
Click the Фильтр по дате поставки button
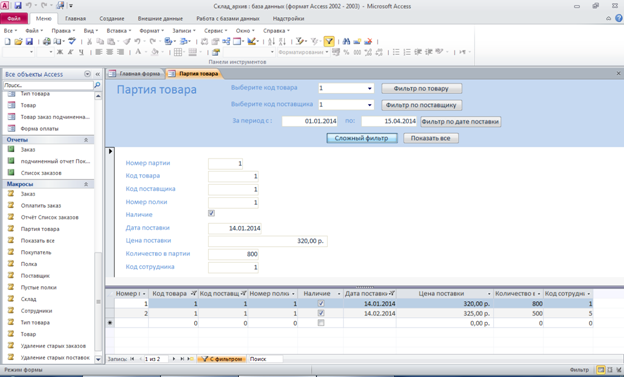click(x=460, y=122)
